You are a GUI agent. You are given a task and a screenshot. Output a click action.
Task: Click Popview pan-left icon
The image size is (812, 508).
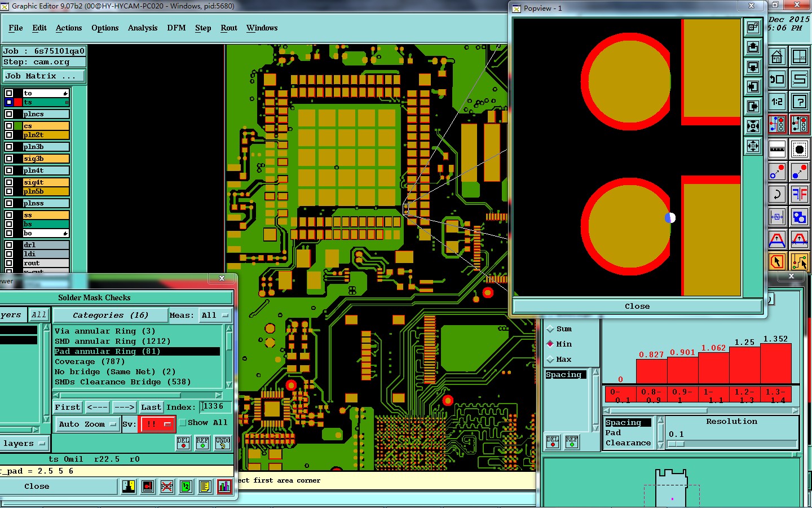(753, 87)
